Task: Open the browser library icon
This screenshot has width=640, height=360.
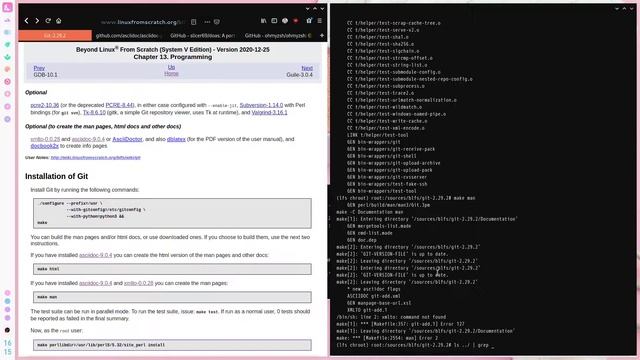Action: pyautogui.click(x=264, y=21)
